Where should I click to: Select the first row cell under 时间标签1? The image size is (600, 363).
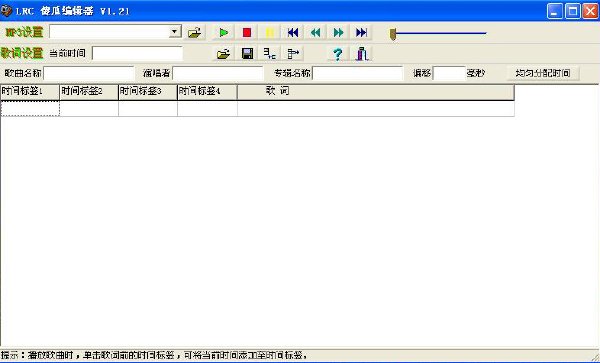30,109
